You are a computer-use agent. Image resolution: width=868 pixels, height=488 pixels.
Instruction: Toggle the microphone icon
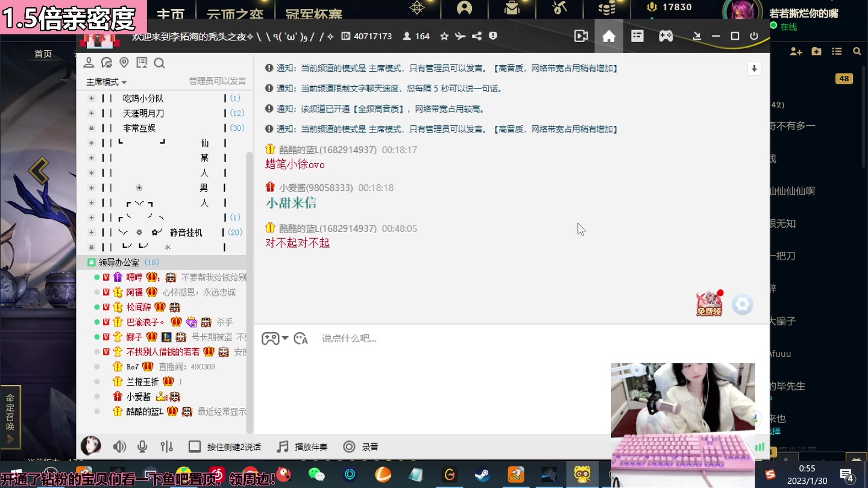(142, 447)
